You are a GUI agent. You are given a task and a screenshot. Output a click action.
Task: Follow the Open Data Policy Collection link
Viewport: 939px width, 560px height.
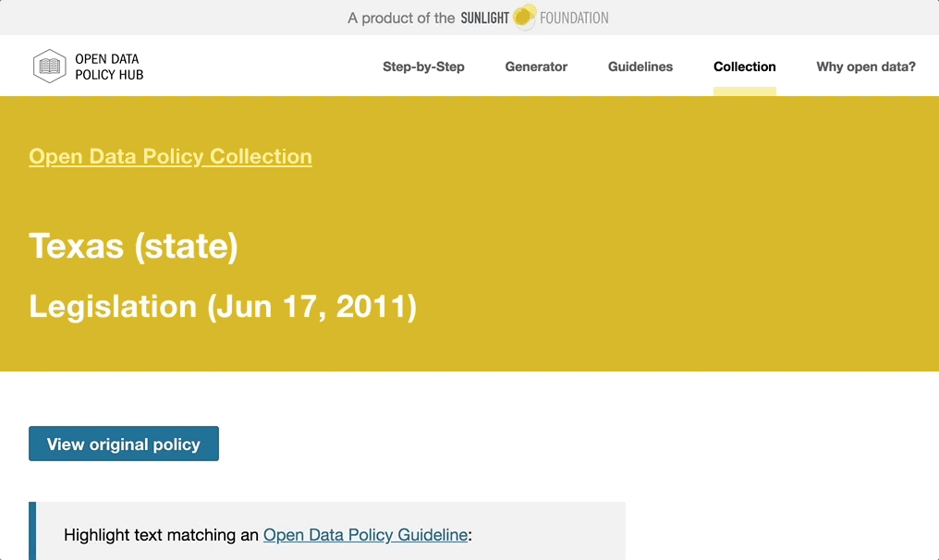click(170, 156)
